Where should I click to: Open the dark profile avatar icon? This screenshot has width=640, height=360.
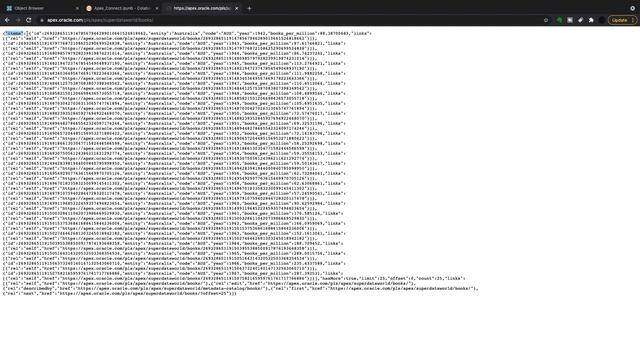[x=602, y=20]
